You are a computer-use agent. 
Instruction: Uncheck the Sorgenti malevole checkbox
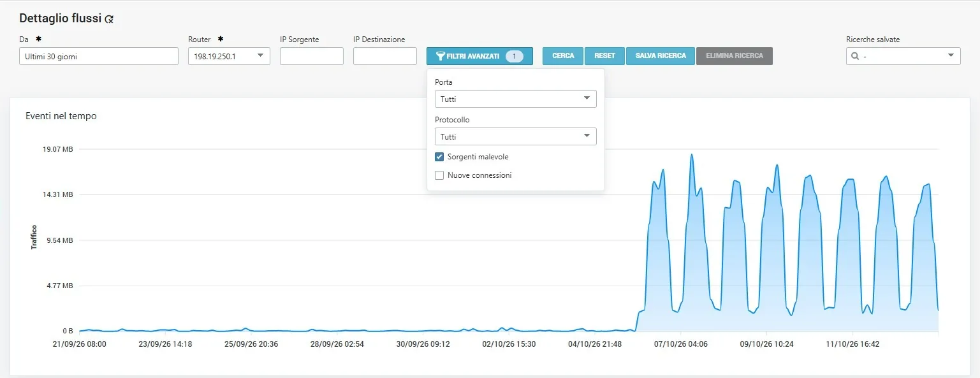439,157
